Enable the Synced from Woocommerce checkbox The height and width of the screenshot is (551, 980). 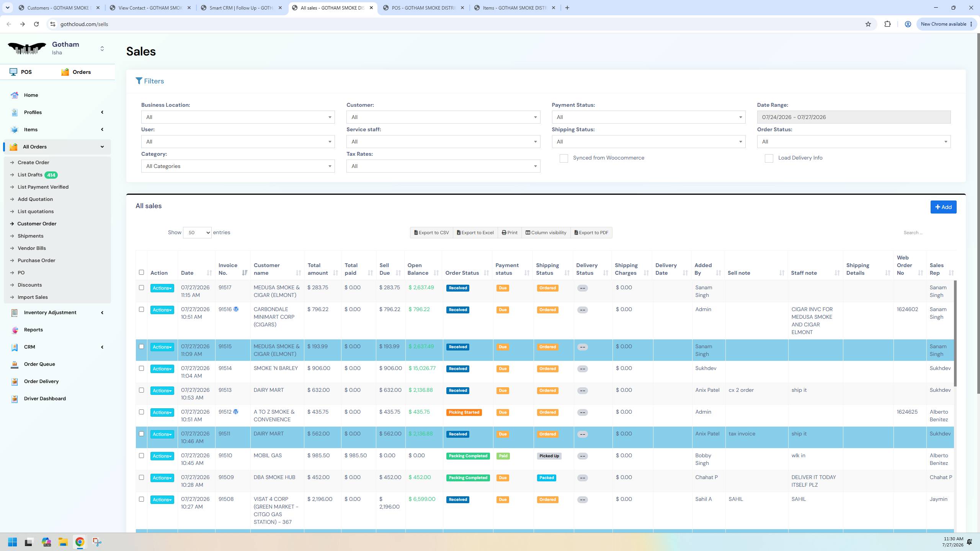(563, 158)
